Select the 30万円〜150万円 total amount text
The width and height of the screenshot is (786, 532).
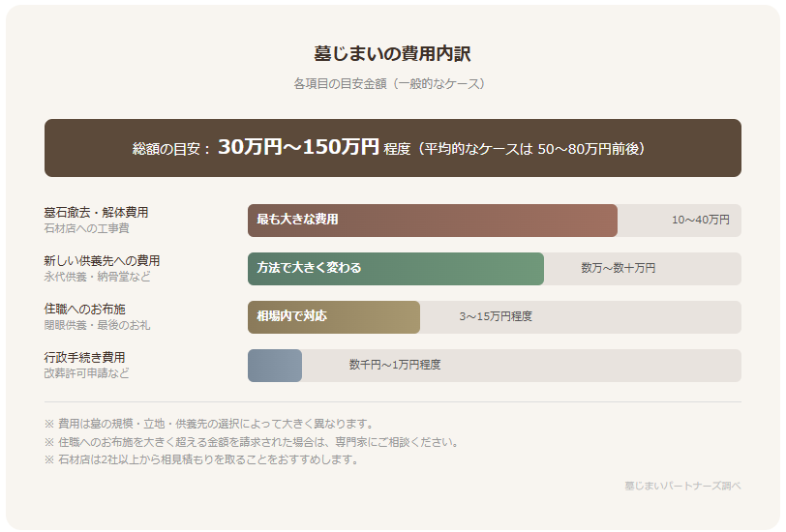coord(298,147)
